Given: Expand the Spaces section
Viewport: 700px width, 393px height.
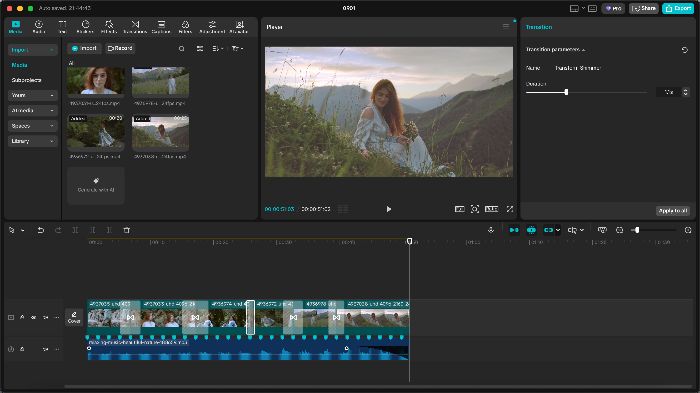Looking at the screenshot, I should pyautogui.click(x=32, y=126).
